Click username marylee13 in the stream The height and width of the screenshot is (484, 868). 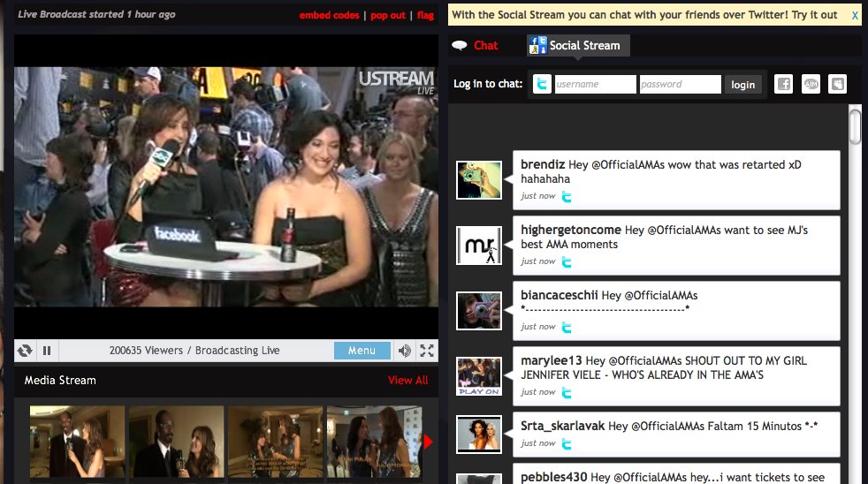point(551,360)
